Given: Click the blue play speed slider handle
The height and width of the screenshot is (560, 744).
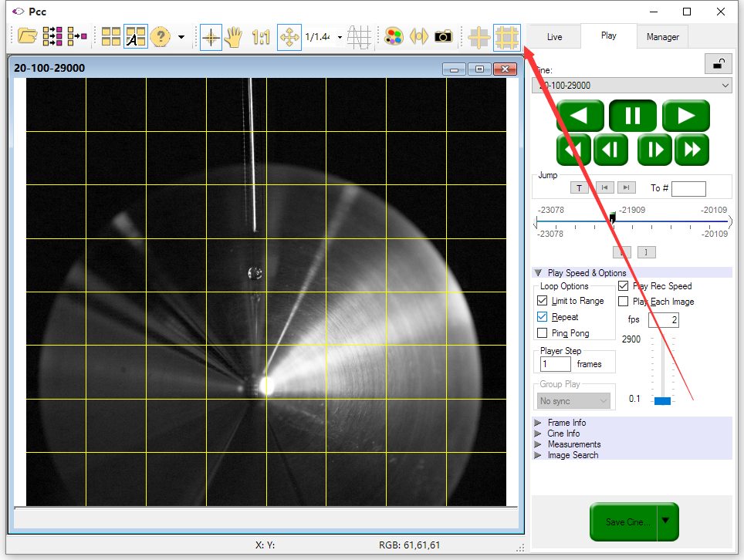Looking at the screenshot, I should click(662, 401).
